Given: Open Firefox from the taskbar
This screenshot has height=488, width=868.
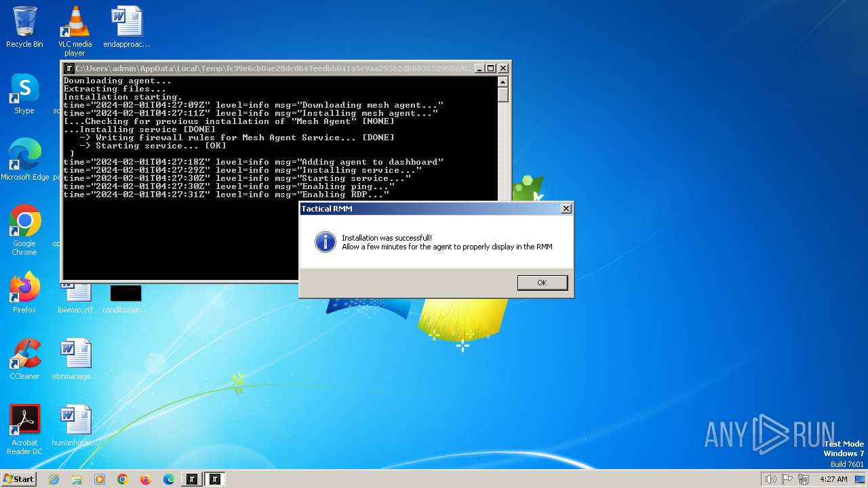Looking at the screenshot, I should pos(146,479).
